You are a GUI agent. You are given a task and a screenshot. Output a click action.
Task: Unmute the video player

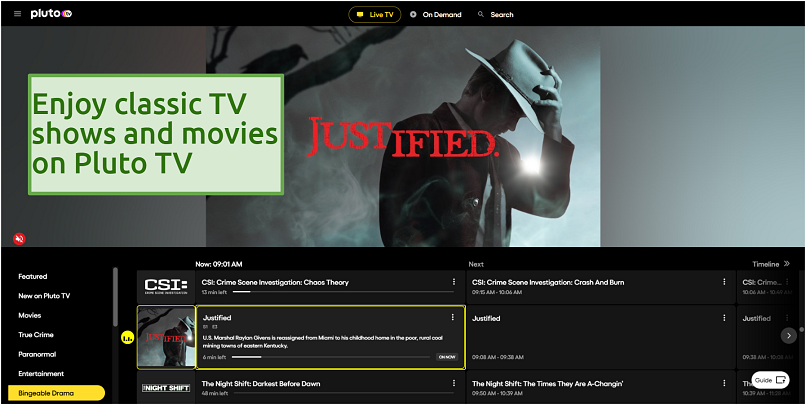tap(19, 238)
